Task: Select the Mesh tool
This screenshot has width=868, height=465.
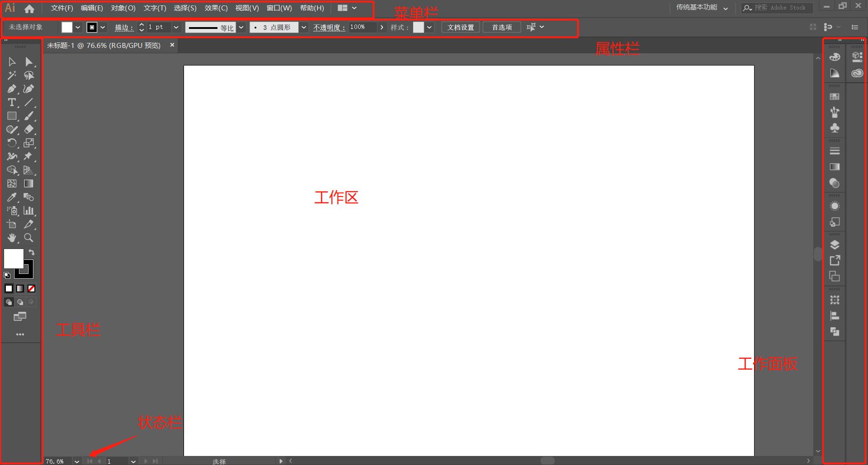Action: pyautogui.click(x=12, y=184)
